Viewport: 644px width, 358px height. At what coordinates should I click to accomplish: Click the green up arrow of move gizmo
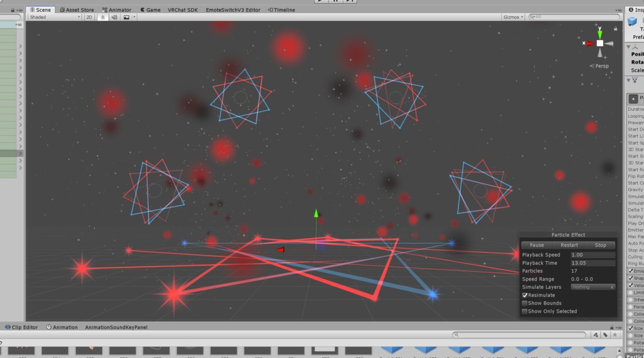316,213
